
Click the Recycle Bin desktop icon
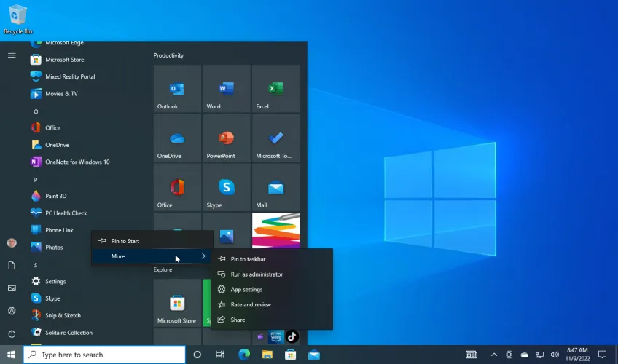pos(17,18)
